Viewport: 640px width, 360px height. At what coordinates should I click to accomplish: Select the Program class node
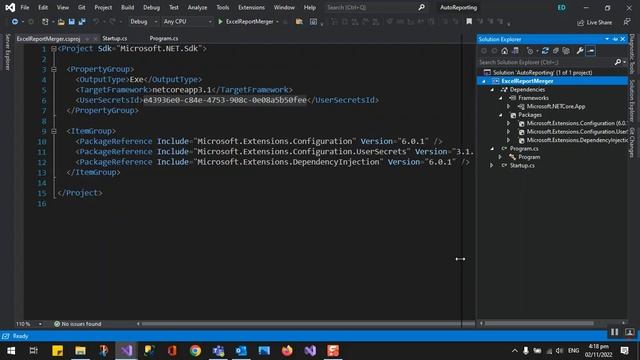(529, 157)
